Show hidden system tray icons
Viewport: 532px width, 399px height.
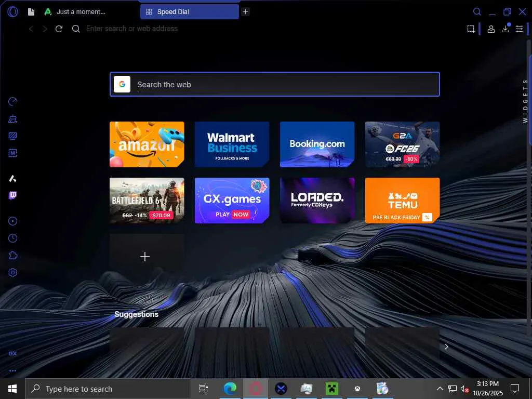pos(440,389)
